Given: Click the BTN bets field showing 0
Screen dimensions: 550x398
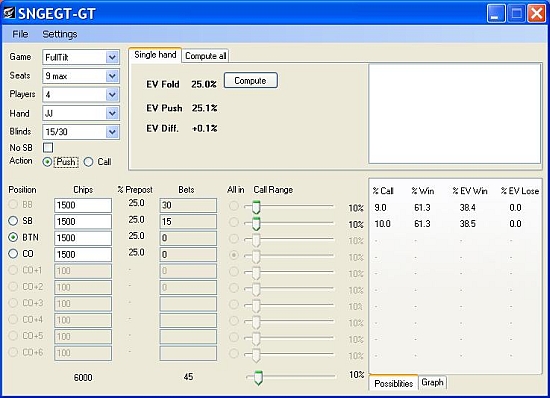Looking at the screenshot, I should [x=188, y=238].
